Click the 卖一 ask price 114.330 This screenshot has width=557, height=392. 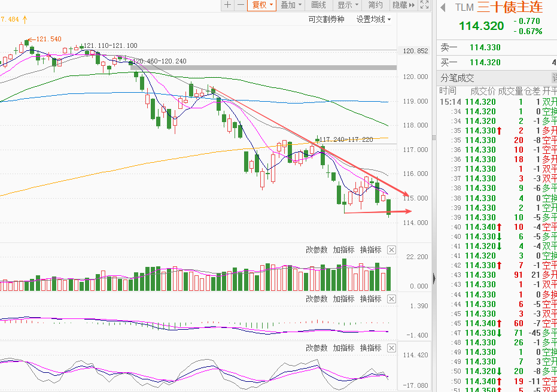click(x=485, y=47)
